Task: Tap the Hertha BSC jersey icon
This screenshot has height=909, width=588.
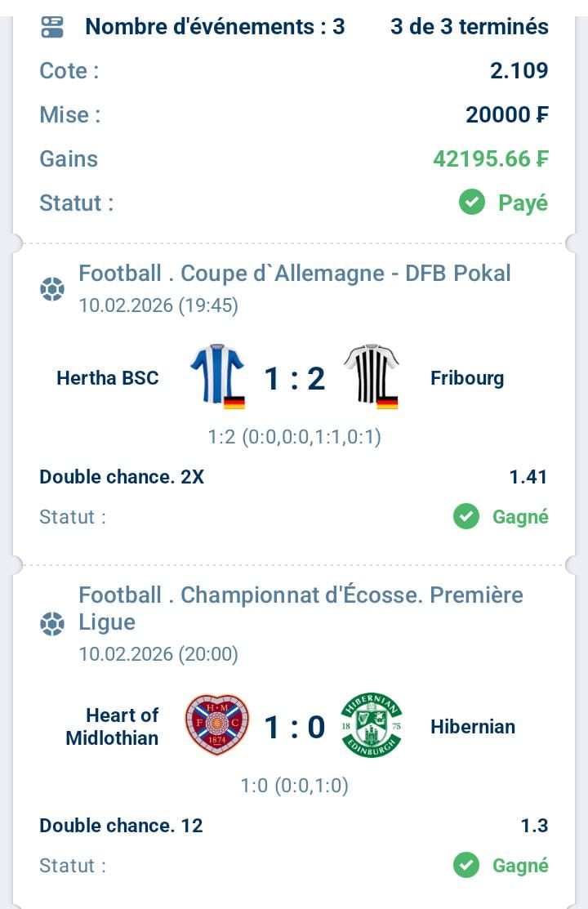Action: coord(217,376)
